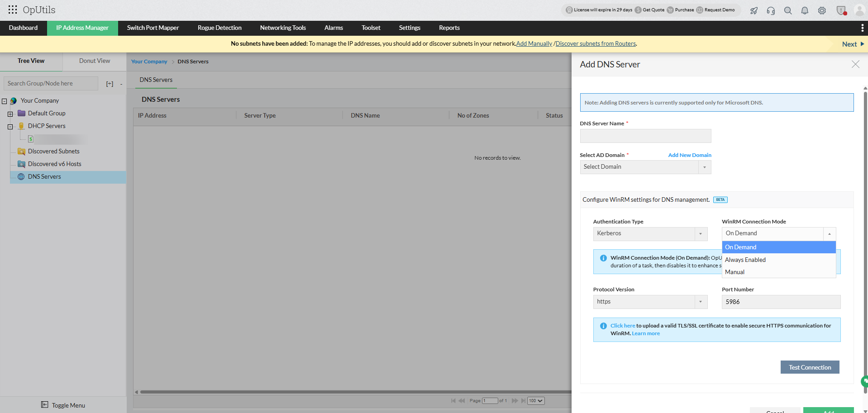Image resolution: width=868 pixels, height=413 pixels.
Task: Click the Search Group/Node input
Action: pos(51,84)
